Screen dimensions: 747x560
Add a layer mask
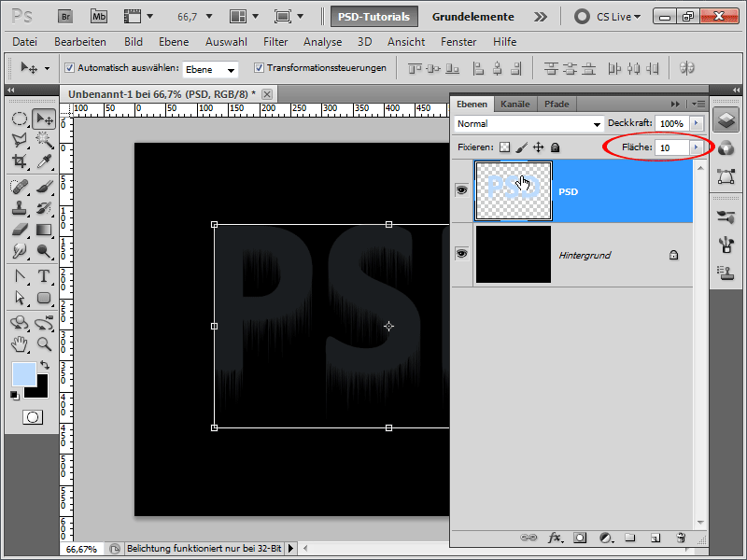coord(580,538)
